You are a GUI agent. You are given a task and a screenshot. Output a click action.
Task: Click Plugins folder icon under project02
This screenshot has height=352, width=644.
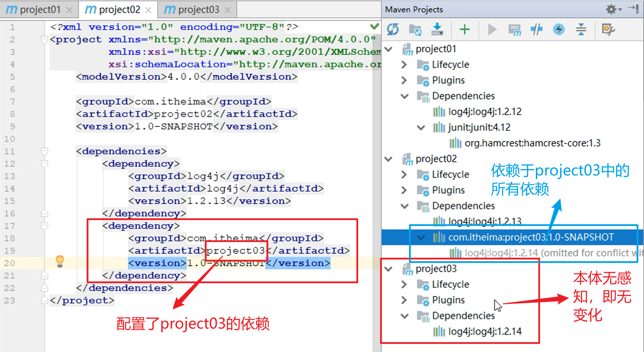423,191
